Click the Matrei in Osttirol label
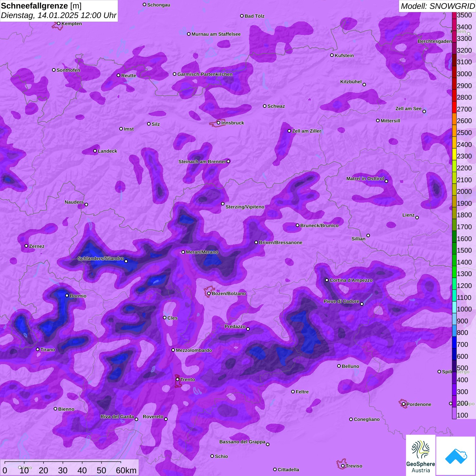The width and height of the screenshot is (476, 476). pos(365,178)
